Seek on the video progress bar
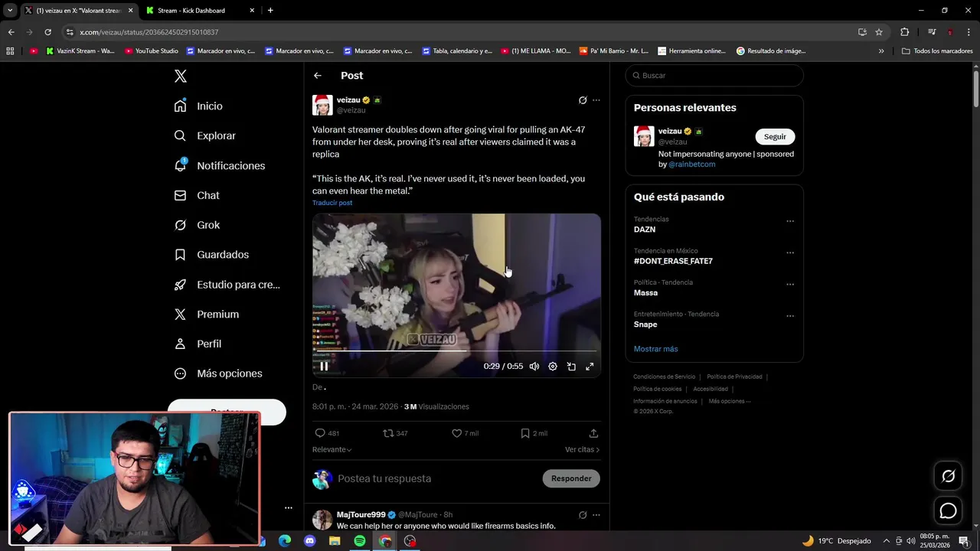The image size is (980, 551). click(x=456, y=351)
